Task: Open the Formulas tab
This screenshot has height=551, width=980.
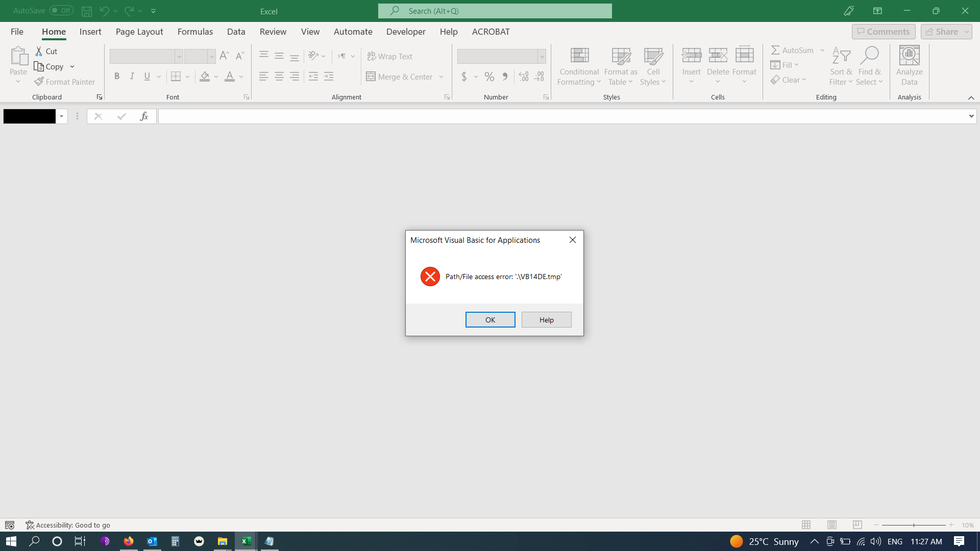Action: point(195,32)
